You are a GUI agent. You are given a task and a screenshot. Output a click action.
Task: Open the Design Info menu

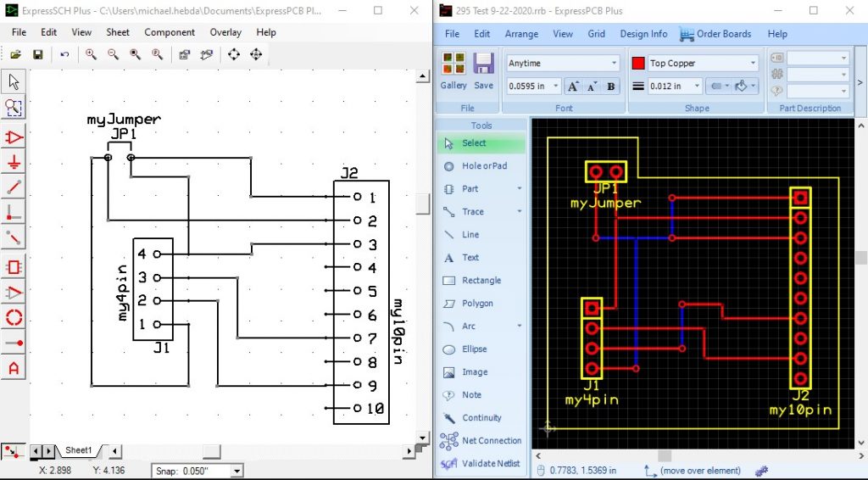click(x=643, y=34)
